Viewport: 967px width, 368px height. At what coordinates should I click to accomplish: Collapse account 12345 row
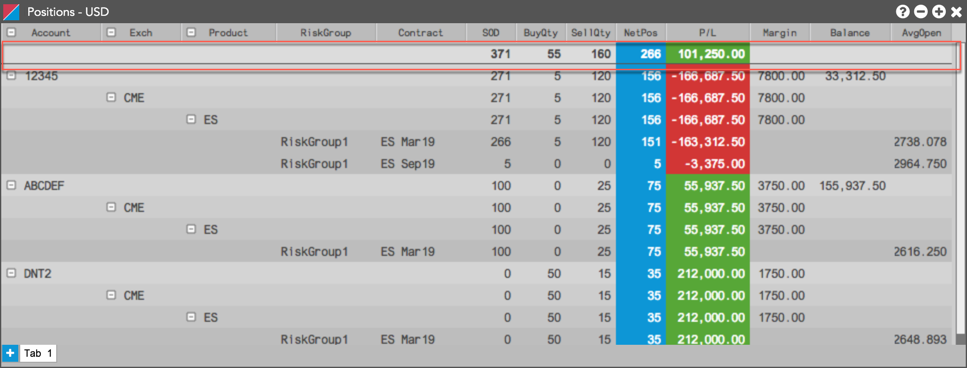point(12,75)
